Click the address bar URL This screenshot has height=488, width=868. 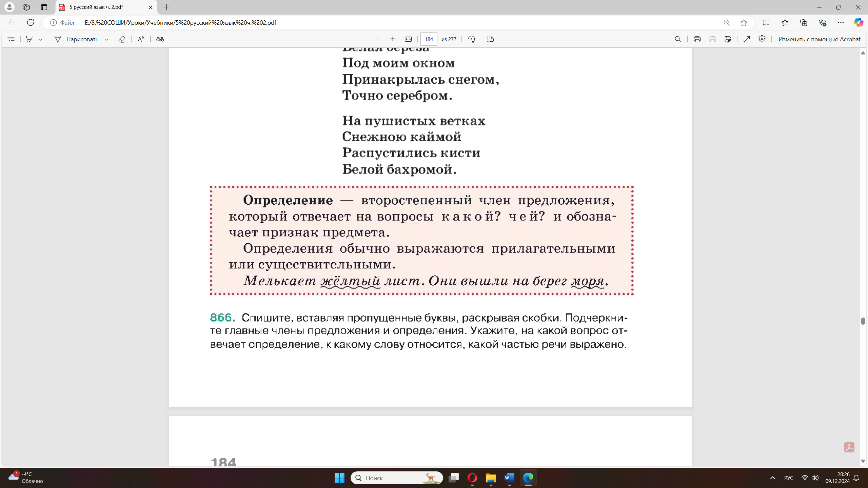180,22
